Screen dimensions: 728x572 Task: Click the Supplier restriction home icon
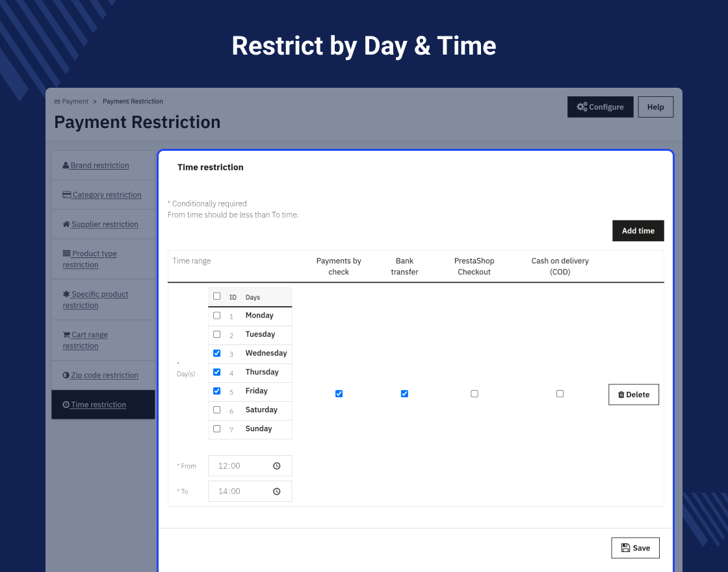(x=66, y=224)
